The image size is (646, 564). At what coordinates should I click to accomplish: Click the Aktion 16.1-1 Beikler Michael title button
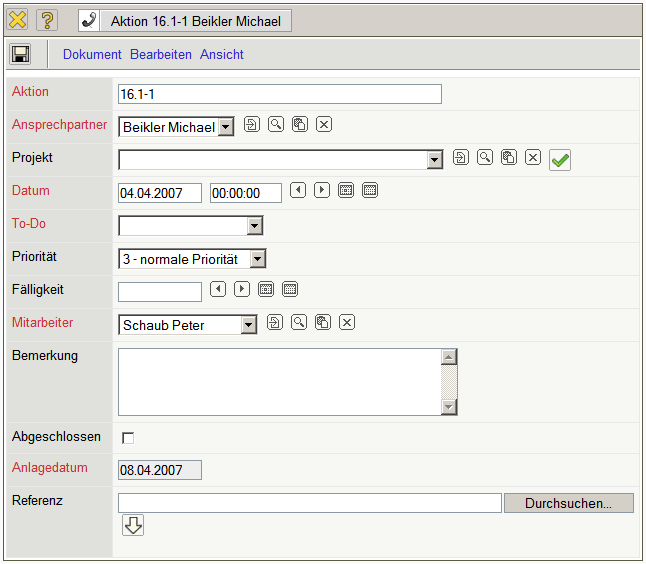point(185,21)
